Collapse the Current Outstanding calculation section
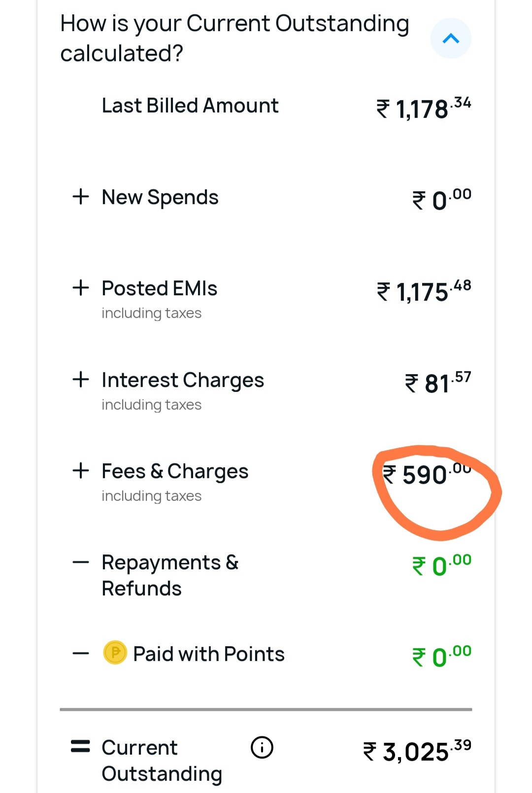This screenshot has width=532, height=793. pyautogui.click(x=451, y=38)
